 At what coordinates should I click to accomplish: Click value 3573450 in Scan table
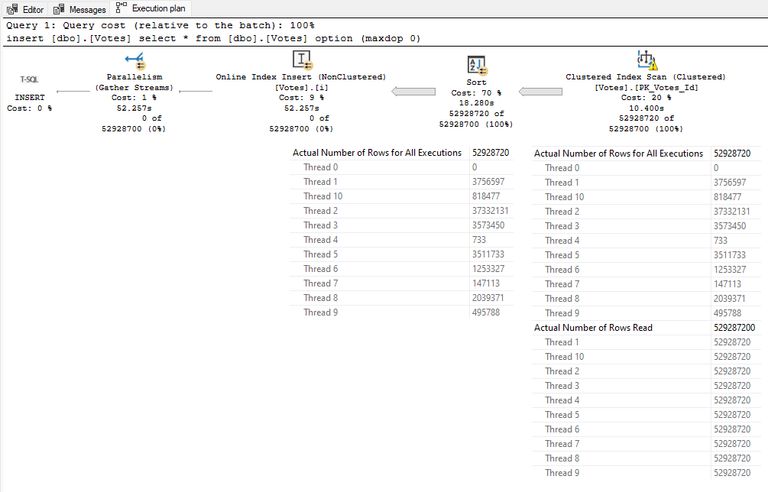click(729, 226)
